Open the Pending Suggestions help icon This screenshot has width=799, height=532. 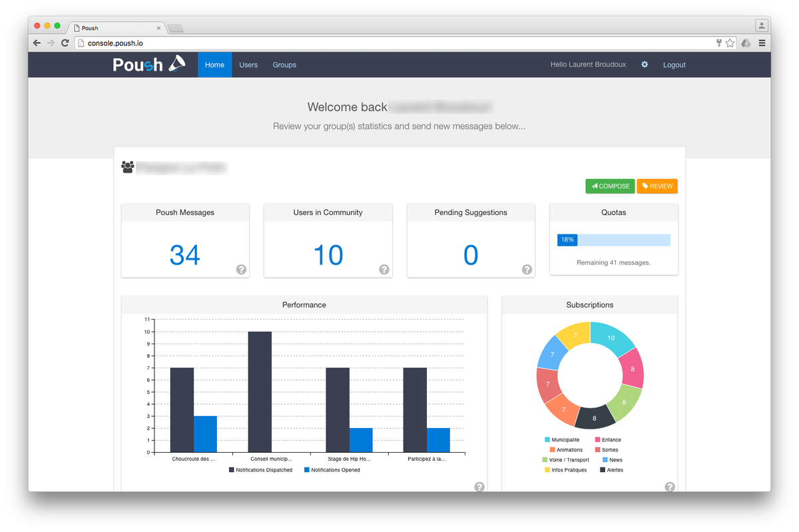coord(527,270)
